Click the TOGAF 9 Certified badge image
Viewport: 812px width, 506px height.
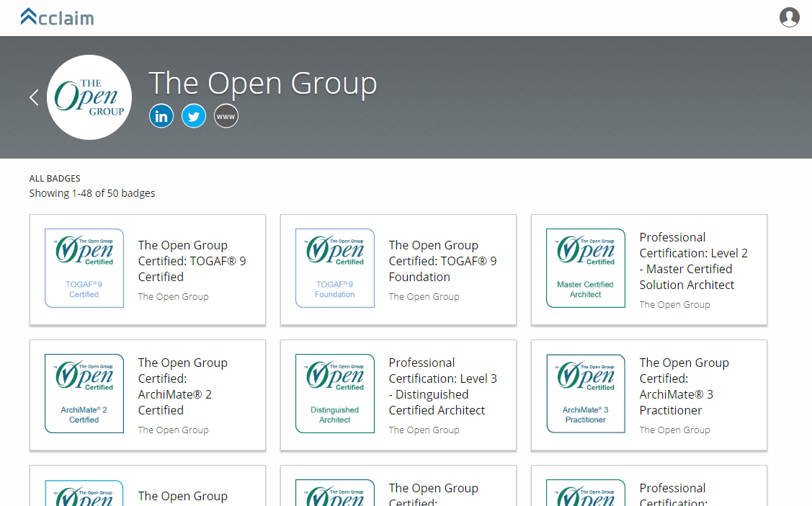point(84,267)
